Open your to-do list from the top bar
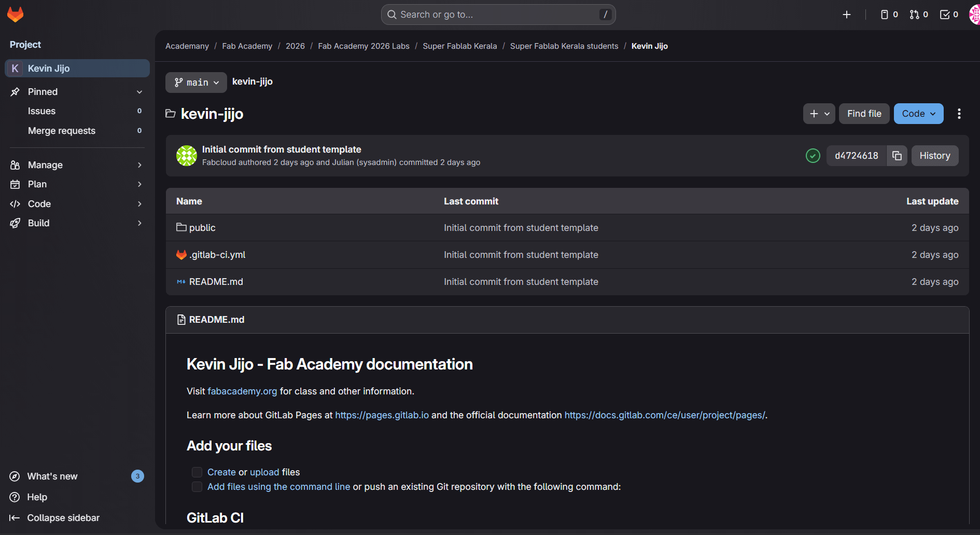Image resolution: width=980 pixels, height=535 pixels. pyautogui.click(x=945, y=14)
